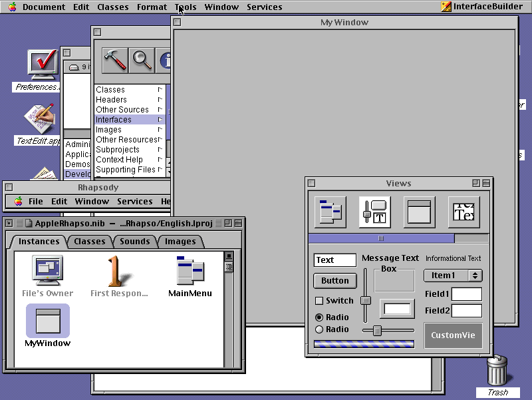532x400 pixels.
Task: Expand the Interfaces row in Project Builder
Action: [160, 120]
